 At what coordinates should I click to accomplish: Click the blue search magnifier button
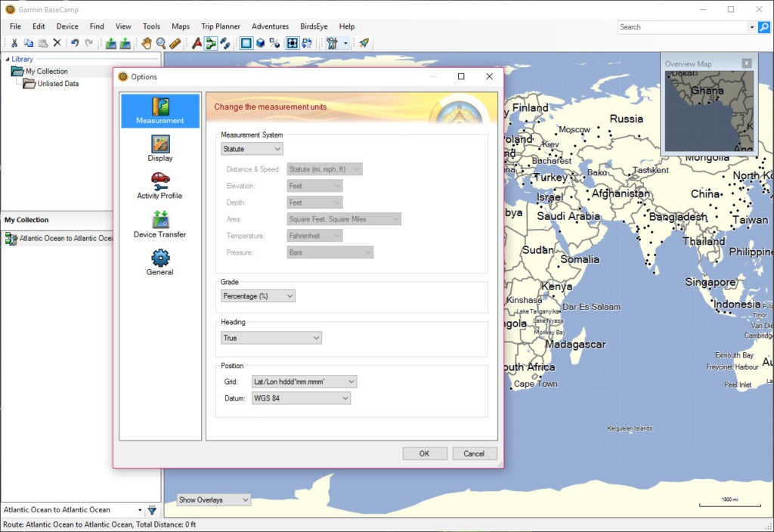point(763,27)
